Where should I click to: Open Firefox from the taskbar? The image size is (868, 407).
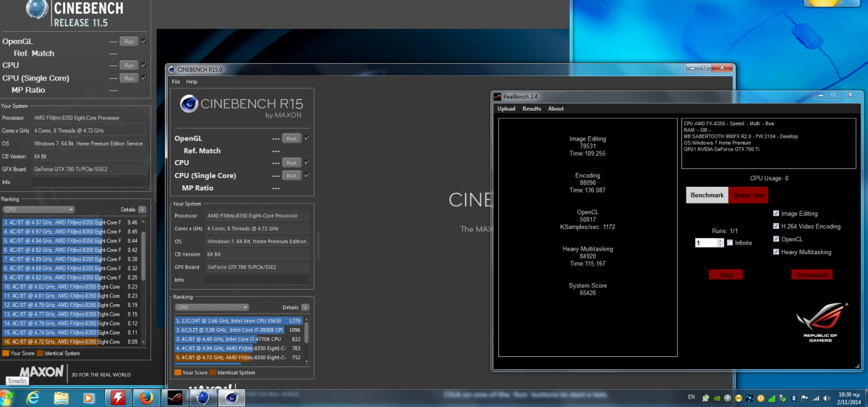pos(147,398)
